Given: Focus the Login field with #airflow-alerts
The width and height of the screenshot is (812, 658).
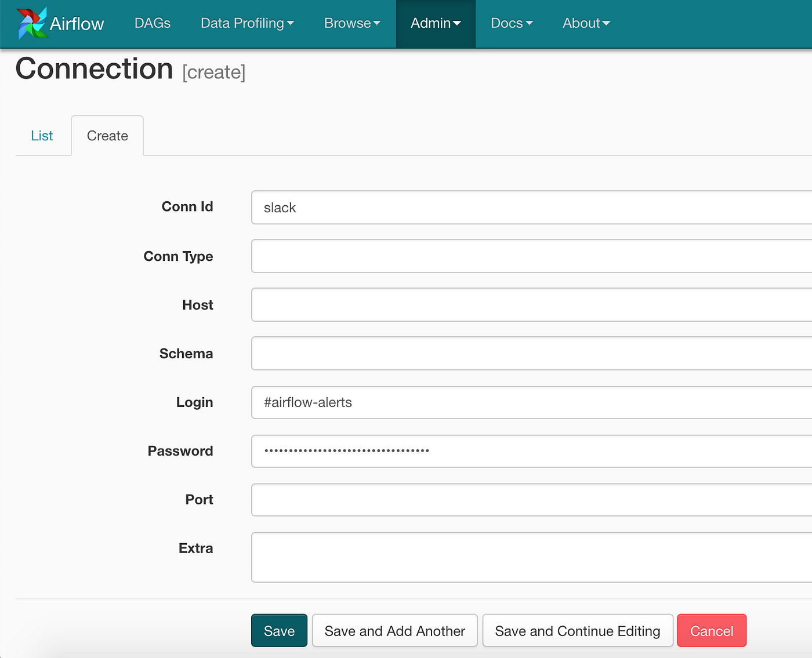Looking at the screenshot, I should (x=531, y=402).
